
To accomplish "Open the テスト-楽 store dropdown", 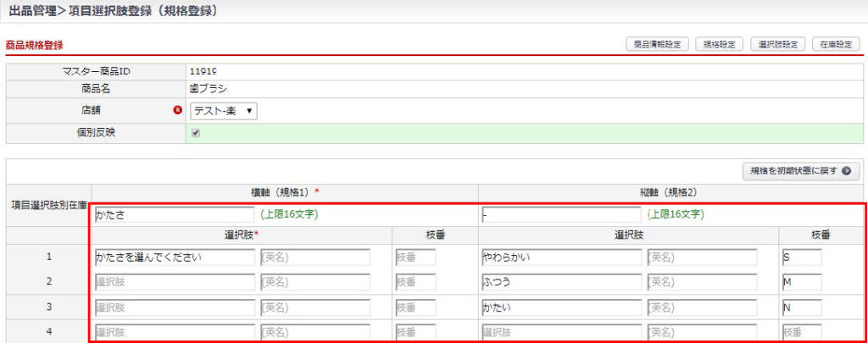I will coord(224,111).
